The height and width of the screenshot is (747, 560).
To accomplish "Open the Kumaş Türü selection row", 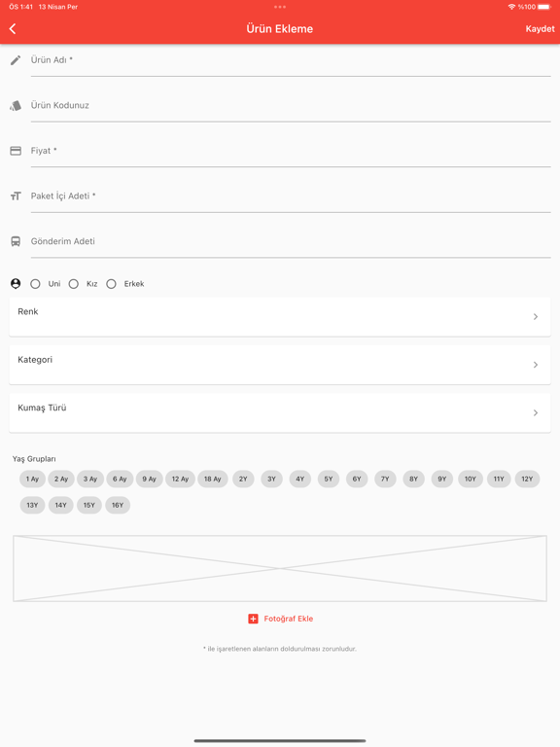I will point(280,413).
